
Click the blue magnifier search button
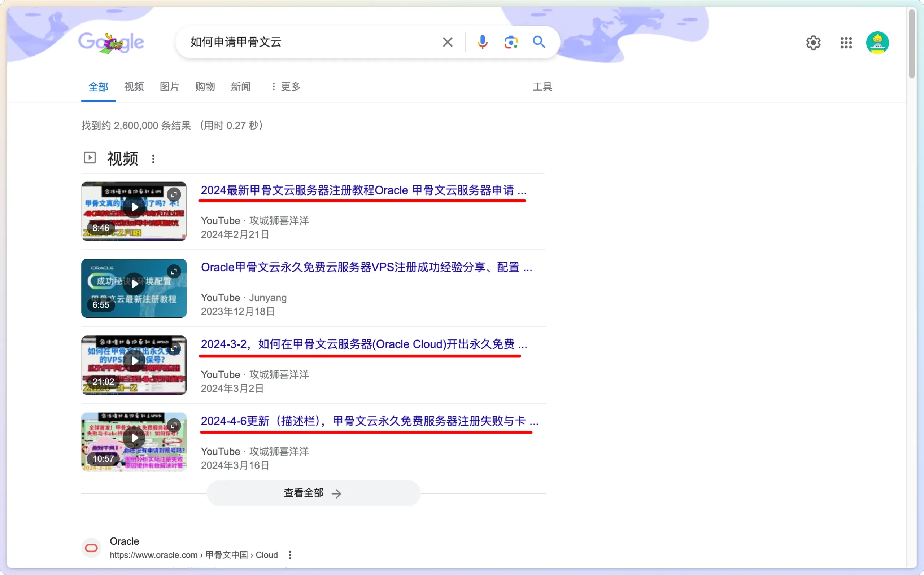tap(539, 42)
